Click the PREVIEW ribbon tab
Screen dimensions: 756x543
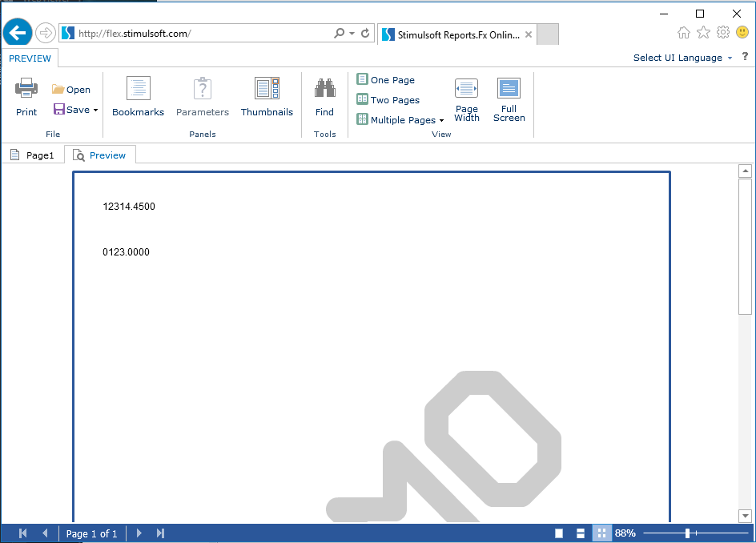click(30, 58)
